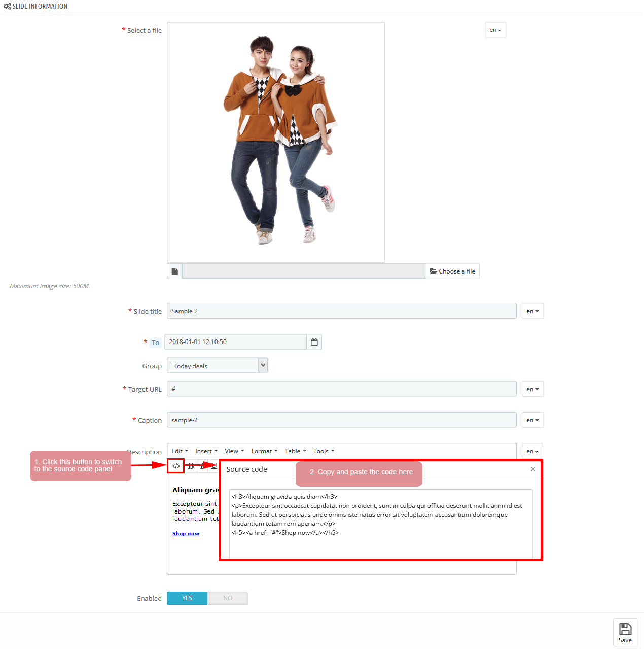Toggle bold formatting in description editor
Screen dimensions: 644x649
[x=191, y=466]
